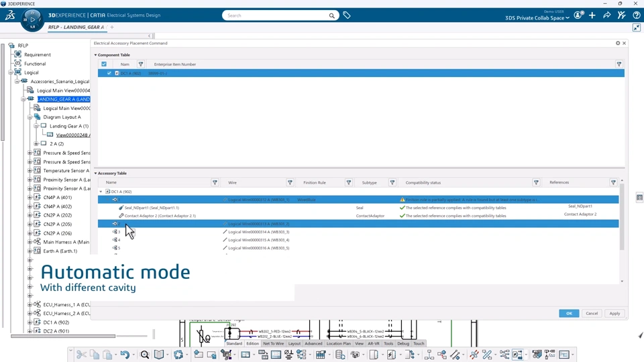
Task: Expand the CN4P A (401) tree node
Action: click(30, 197)
